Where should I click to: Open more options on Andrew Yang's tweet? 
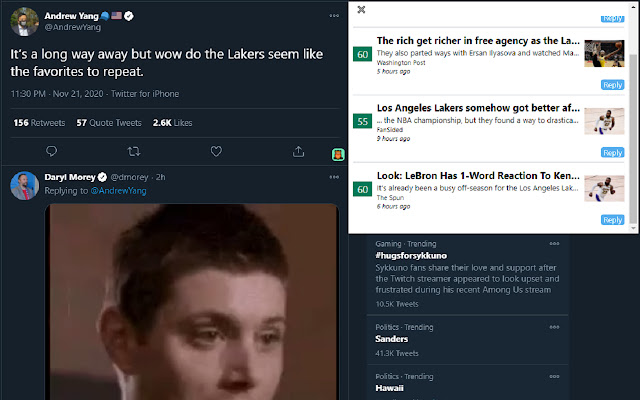(x=334, y=16)
